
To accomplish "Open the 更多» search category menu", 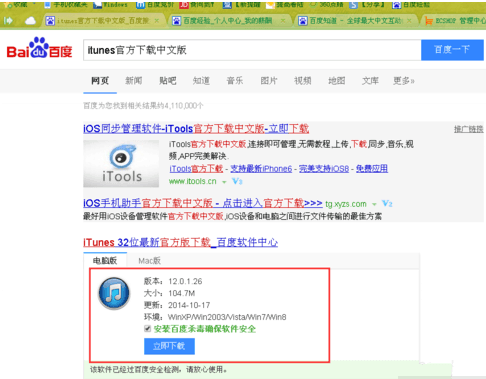I will (404, 81).
